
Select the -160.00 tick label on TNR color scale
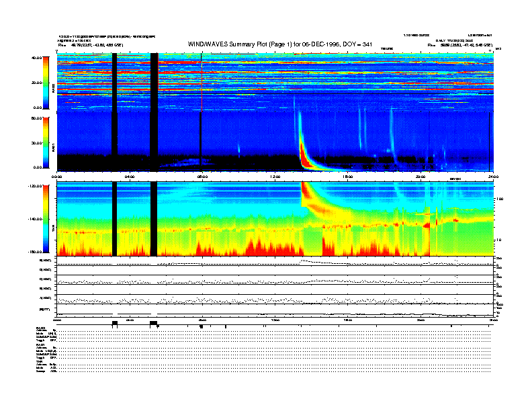(35, 252)
